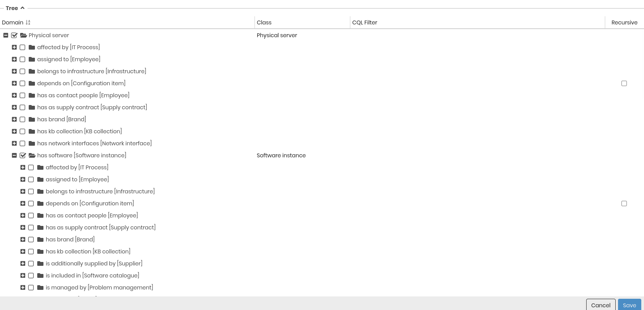
Task: Check the has kb collection checkbox under Physical server
Action: [x=23, y=131]
